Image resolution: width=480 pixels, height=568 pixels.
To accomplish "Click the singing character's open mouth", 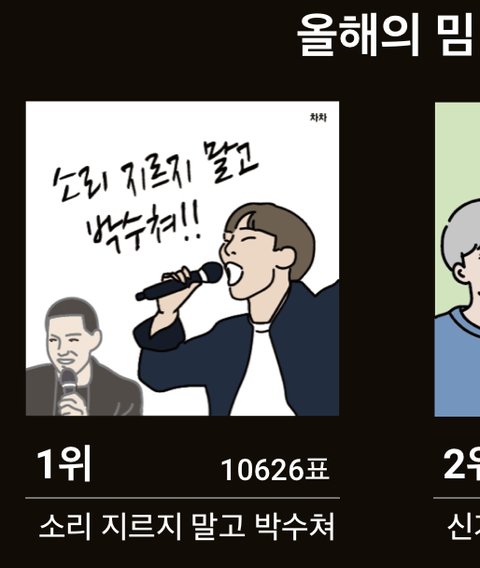I will (234, 274).
